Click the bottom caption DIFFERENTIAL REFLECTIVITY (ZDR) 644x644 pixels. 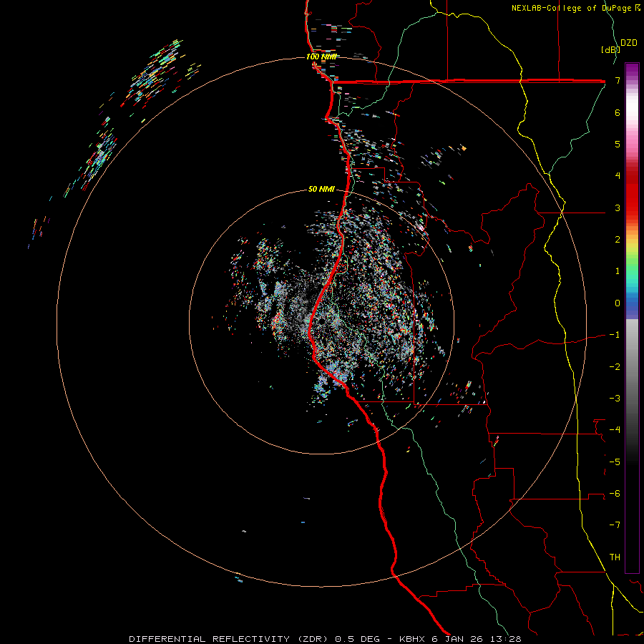[x=230, y=639]
